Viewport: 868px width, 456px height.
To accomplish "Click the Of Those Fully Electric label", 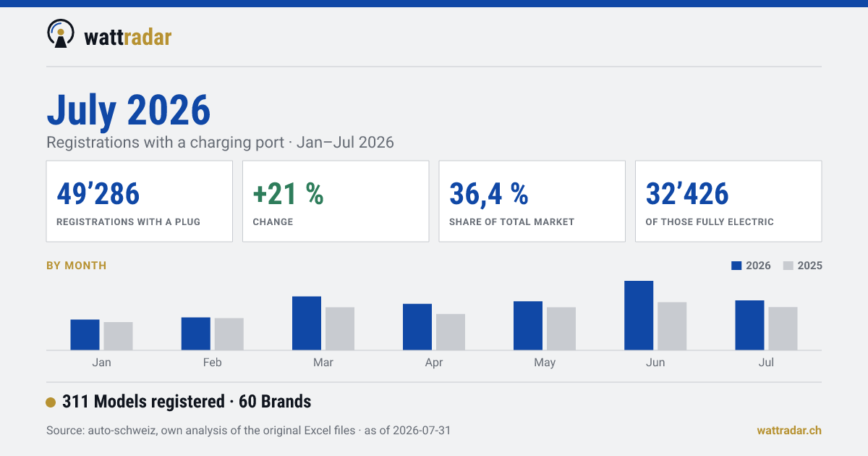I will point(710,222).
